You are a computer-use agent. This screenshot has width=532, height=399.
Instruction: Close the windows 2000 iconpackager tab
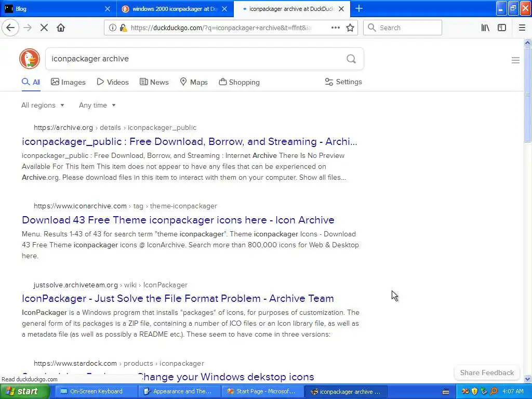(x=224, y=9)
